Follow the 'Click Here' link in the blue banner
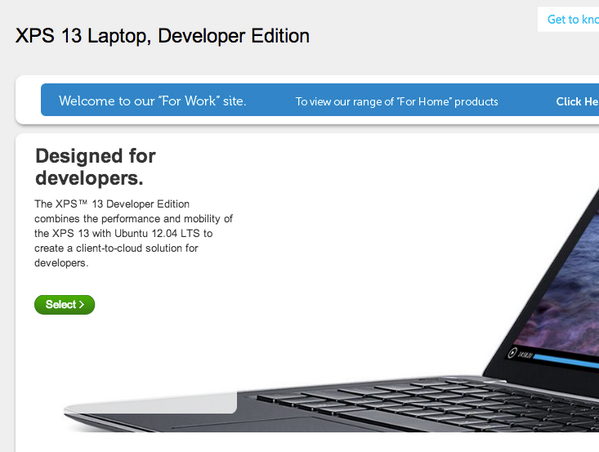 pos(577,101)
